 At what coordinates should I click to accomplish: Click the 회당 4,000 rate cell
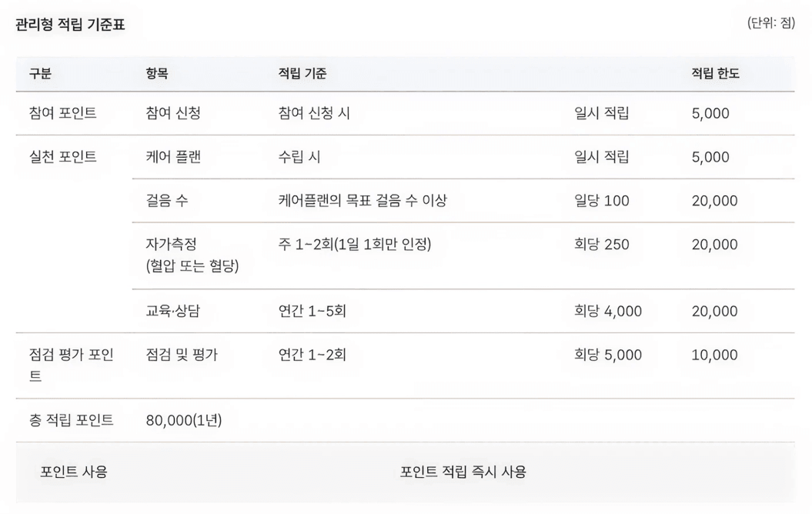[x=608, y=311]
